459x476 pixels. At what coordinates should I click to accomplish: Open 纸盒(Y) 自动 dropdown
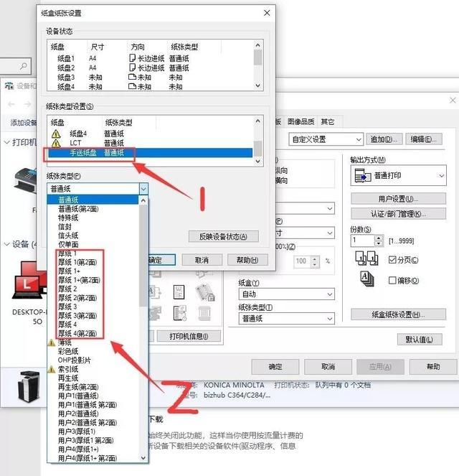pos(286,294)
